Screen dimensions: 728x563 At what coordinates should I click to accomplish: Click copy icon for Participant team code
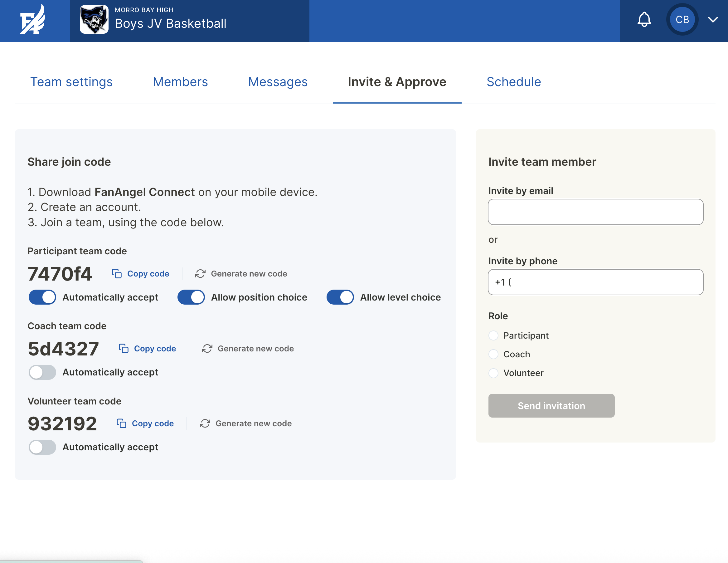pos(117,273)
